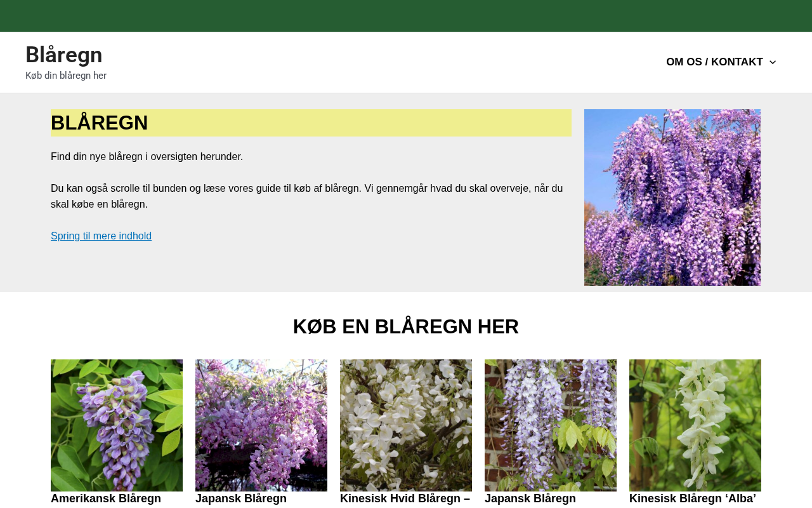Click the Kinesisk Blåregn 'Alba' product title
Screen dimensions: 812x508
point(693,499)
